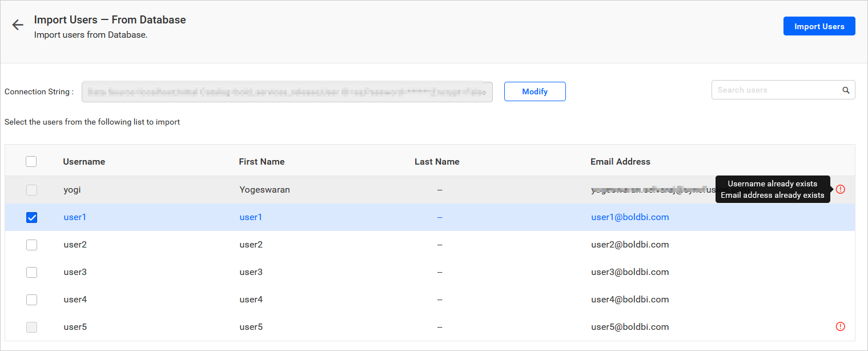Click the red warning icon in the yogi row

tap(840, 189)
